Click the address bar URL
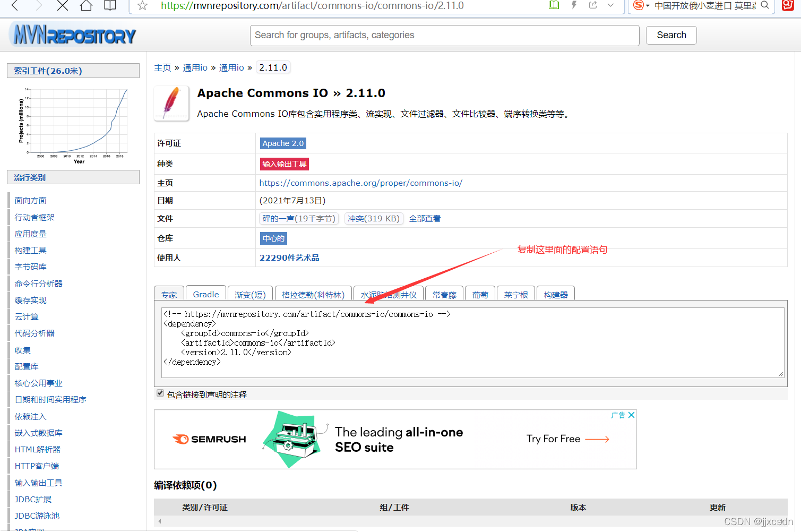The height and width of the screenshot is (532, 801). (x=312, y=6)
